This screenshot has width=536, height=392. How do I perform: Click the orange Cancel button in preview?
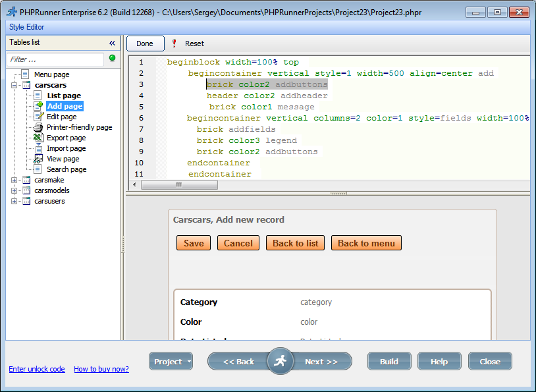click(x=238, y=243)
